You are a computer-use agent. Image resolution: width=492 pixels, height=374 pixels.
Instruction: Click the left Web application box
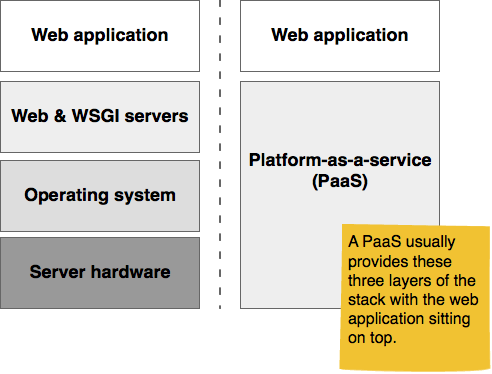point(100,36)
